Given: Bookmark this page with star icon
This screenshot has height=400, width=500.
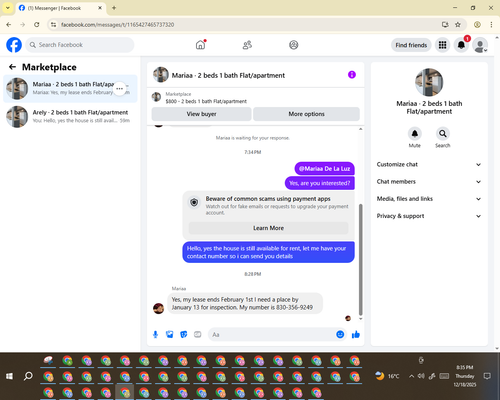Looking at the screenshot, I should click(458, 25).
